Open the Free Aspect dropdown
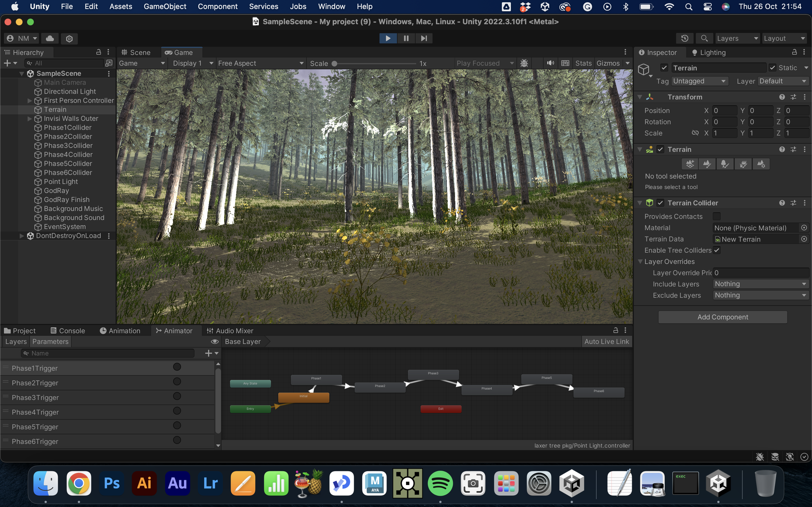This screenshot has height=507, width=812. coord(261,63)
